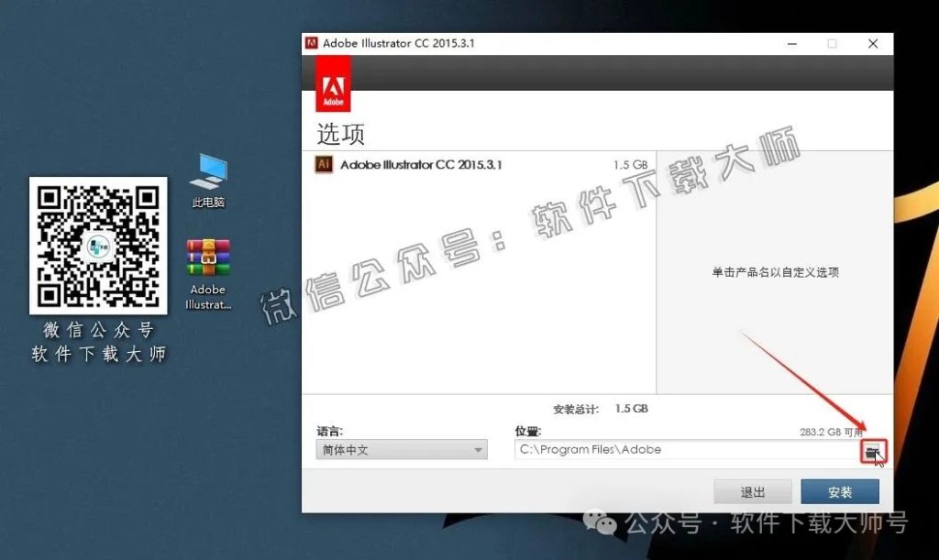
Task: Click the 单击产品名以自定义选项 hint text
Action: [775, 272]
